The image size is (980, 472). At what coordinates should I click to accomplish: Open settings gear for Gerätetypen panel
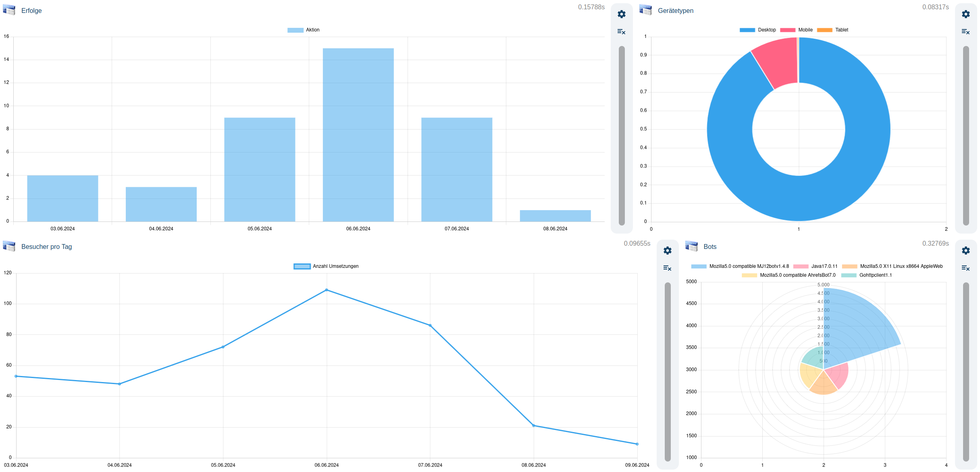[965, 14]
